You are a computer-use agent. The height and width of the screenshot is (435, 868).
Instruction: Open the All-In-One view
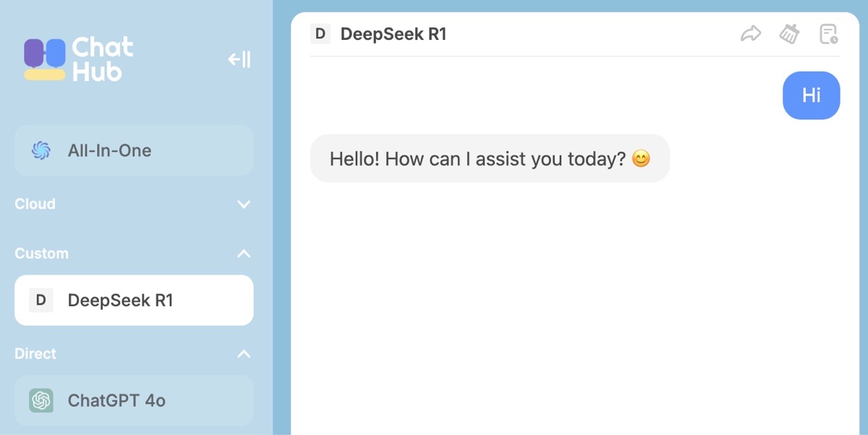[134, 151]
